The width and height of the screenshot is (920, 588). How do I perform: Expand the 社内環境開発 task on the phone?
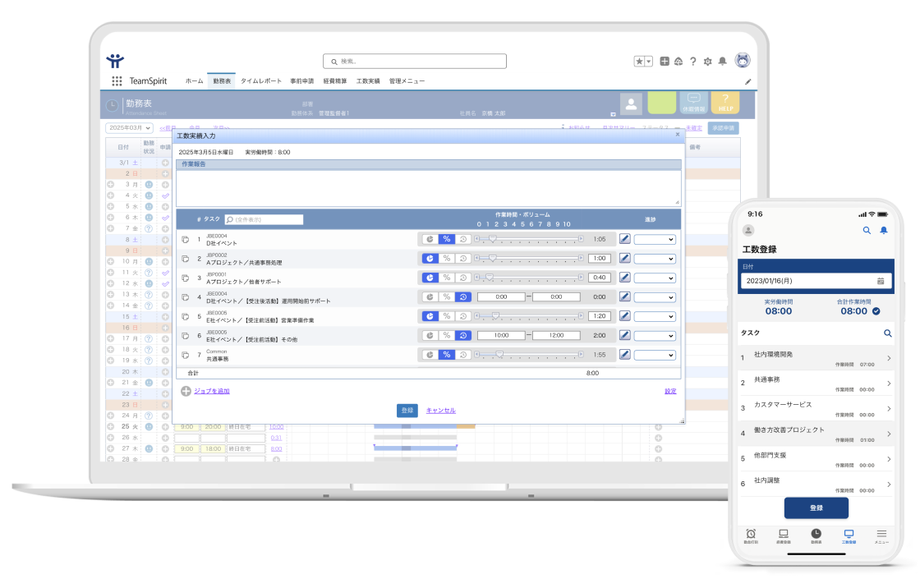(x=889, y=359)
